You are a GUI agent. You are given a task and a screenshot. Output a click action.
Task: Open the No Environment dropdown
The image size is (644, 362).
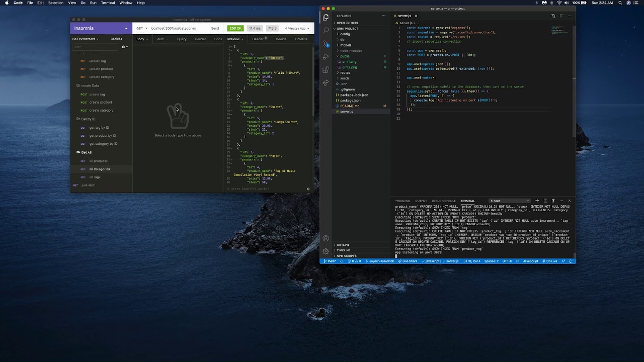point(86,39)
